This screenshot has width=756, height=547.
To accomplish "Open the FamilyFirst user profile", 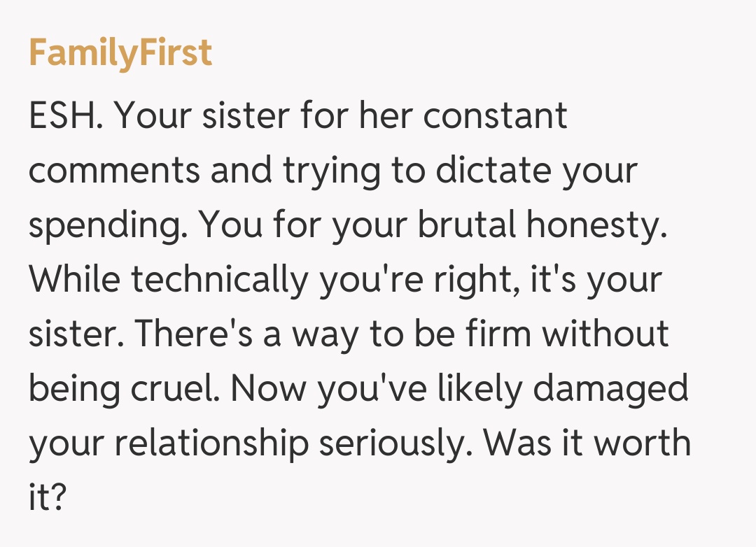I will 120,52.
